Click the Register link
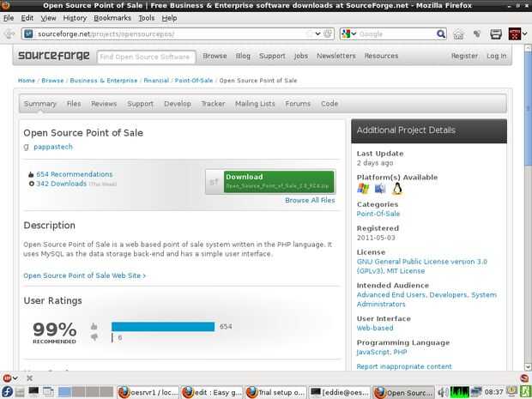The height and width of the screenshot is (399, 532). point(464,56)
